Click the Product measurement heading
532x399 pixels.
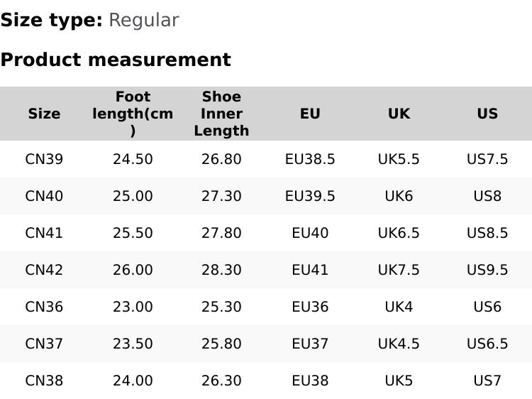[116, 60]
